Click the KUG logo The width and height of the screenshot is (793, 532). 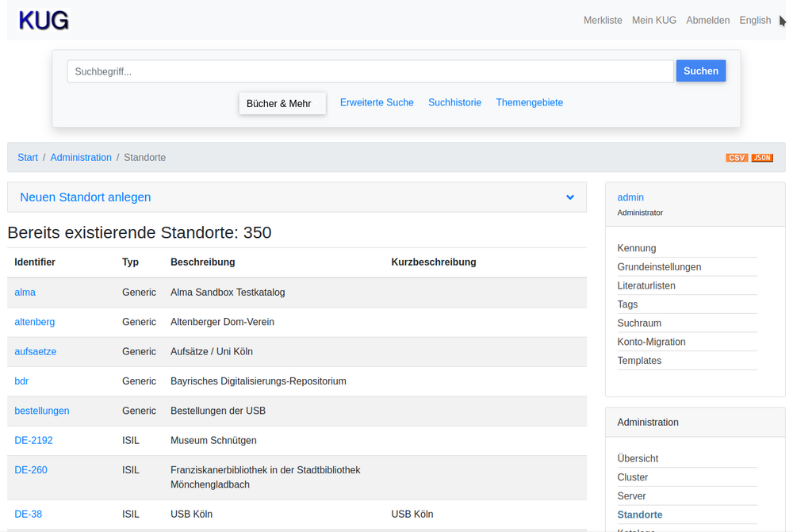click(44, 21)
